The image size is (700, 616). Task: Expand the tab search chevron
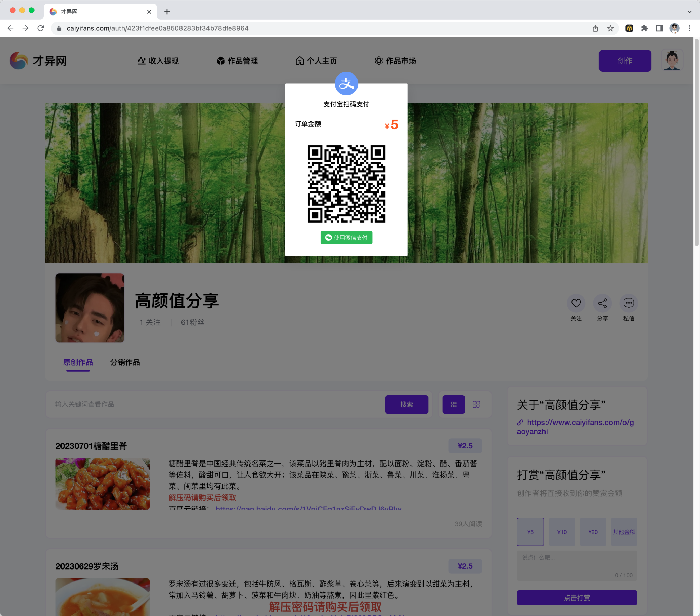click(689, 12)
